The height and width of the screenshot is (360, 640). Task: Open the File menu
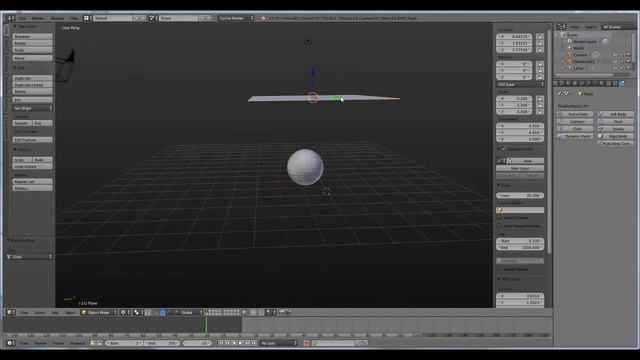22,18
